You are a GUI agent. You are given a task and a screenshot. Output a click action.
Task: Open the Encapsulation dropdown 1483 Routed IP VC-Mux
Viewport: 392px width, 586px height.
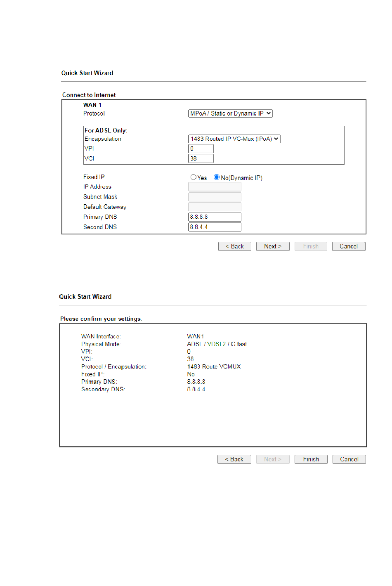(x=234, y=139)
